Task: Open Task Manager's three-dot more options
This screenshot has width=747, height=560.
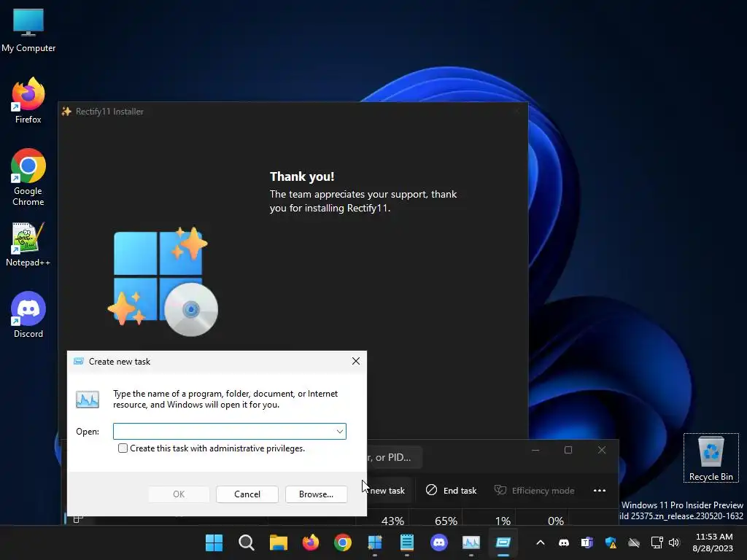Action: point(600,491)
